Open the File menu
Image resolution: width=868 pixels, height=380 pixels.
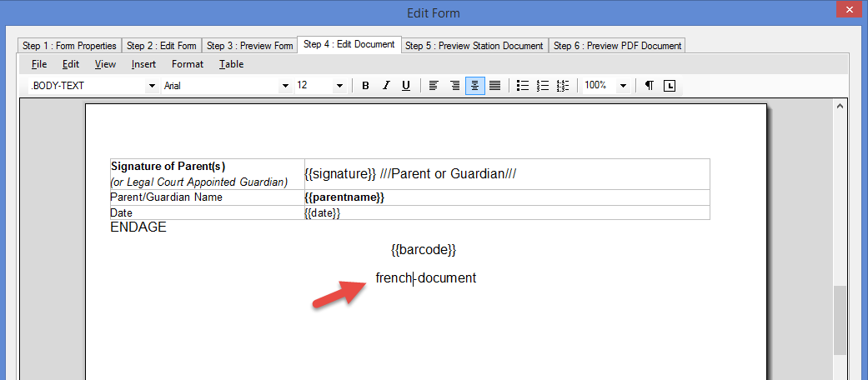coord(39,64)
